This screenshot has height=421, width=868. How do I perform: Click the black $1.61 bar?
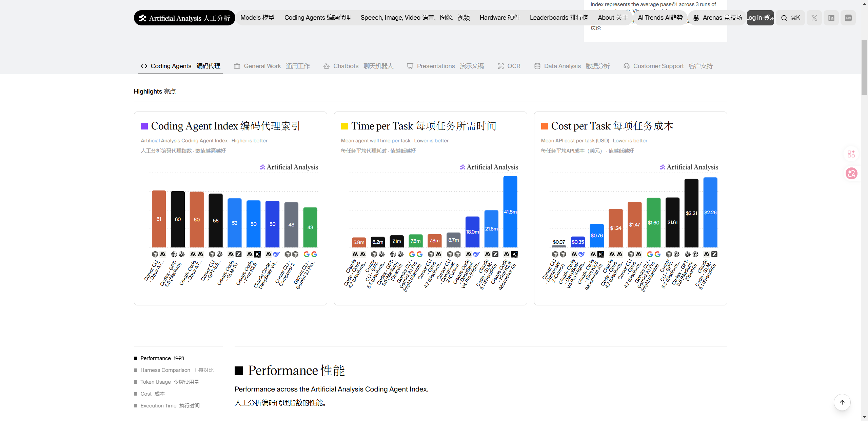coord(673,222)
